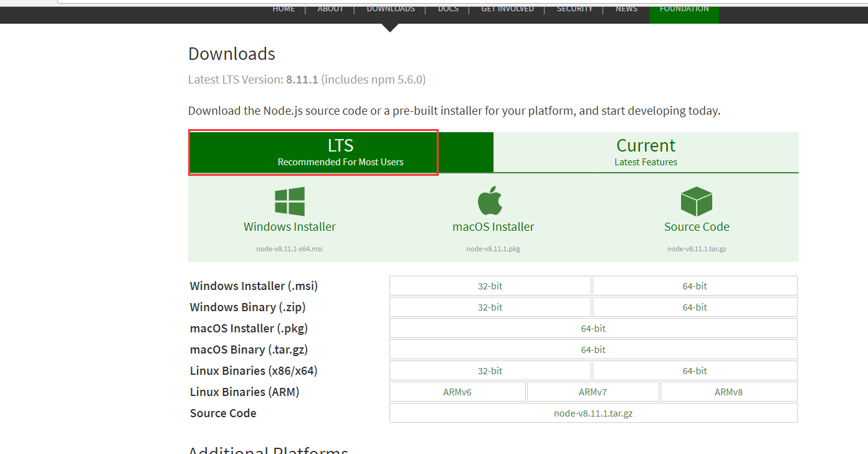This screenshot has width=868, height=454.
Task: Click the Source Code box icon
Action: 697,201
